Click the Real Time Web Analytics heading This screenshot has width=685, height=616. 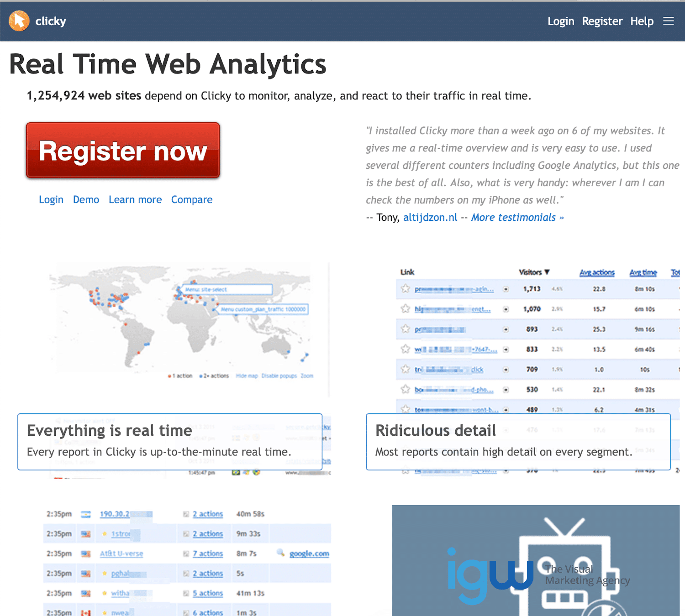tap(168, 64)
